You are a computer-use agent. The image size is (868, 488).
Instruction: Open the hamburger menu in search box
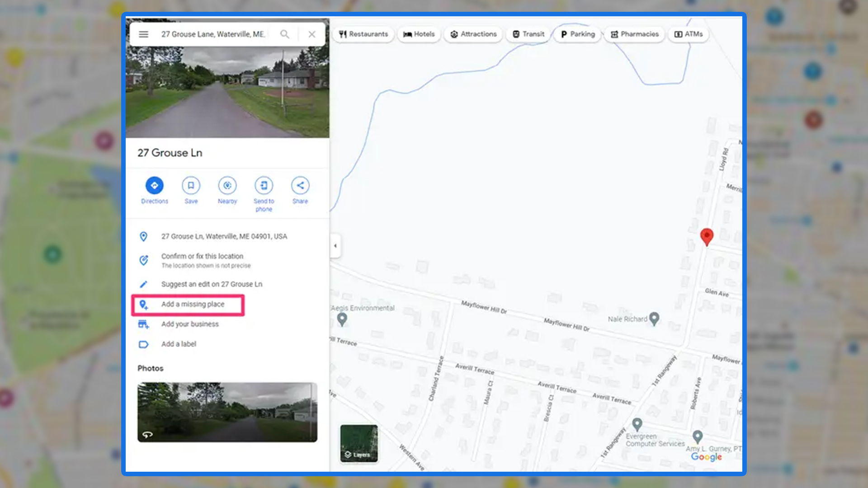143,34
